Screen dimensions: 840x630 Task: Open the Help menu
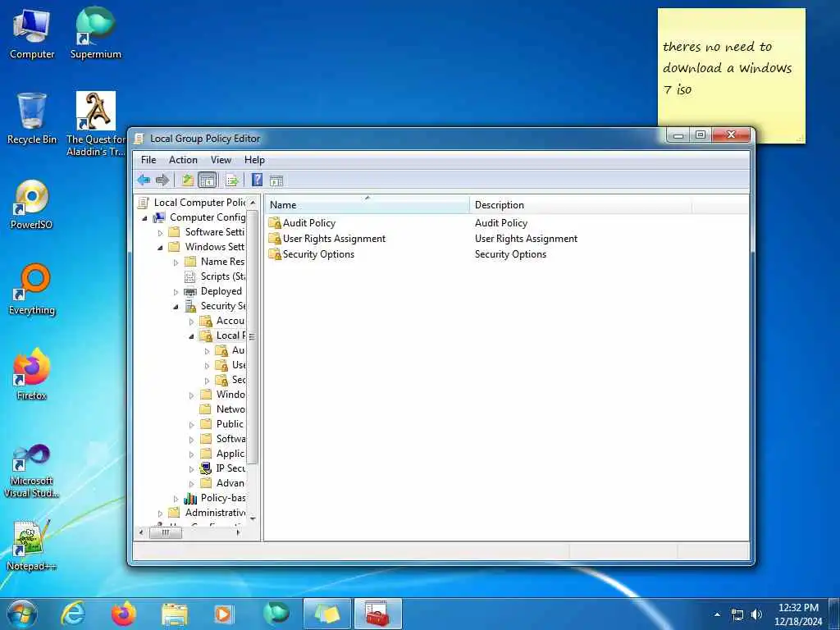click(x=254, y=160)
